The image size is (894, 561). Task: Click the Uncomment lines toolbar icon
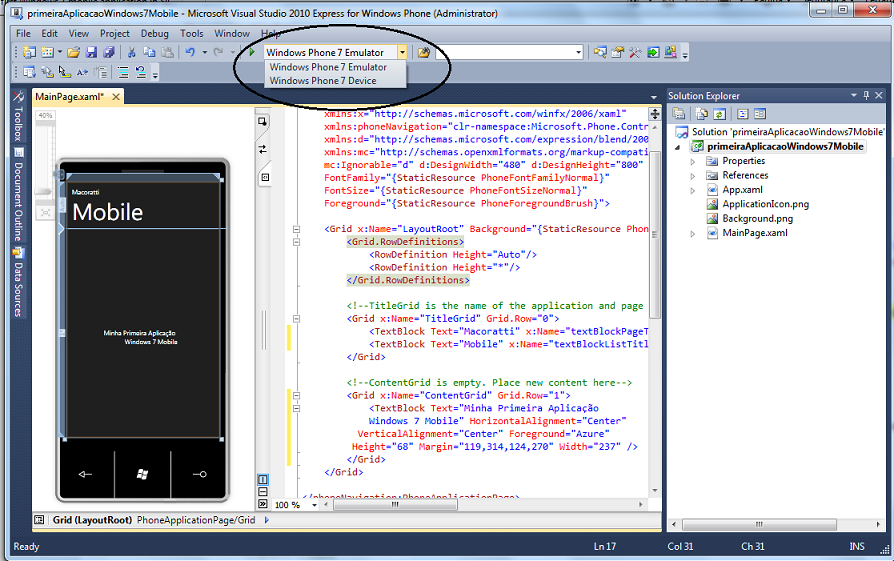pos(141,72)
